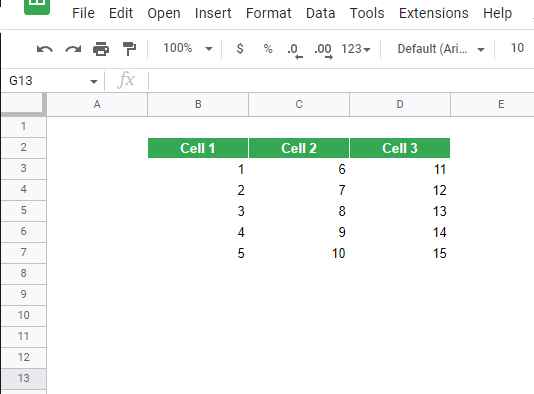Viewport: 534px width, 394px height.
Task: Open the Data menu
Action: pyautogui.click(x=320, y=13)
